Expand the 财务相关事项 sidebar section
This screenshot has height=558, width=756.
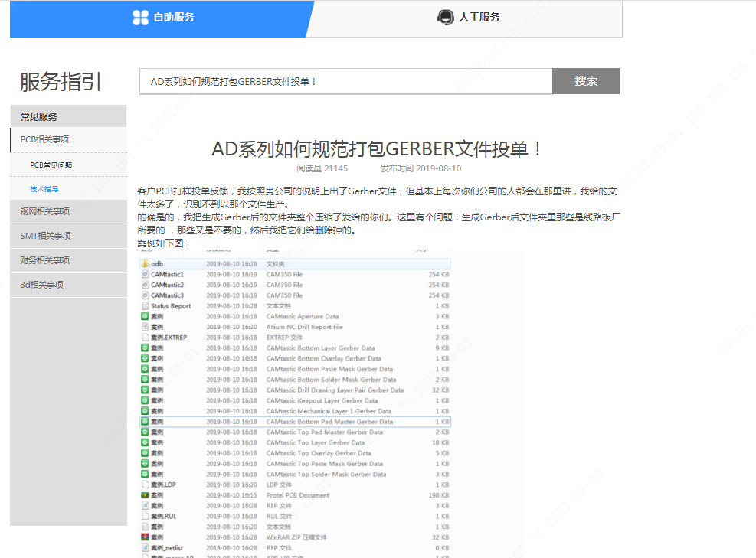pos(44,260)
